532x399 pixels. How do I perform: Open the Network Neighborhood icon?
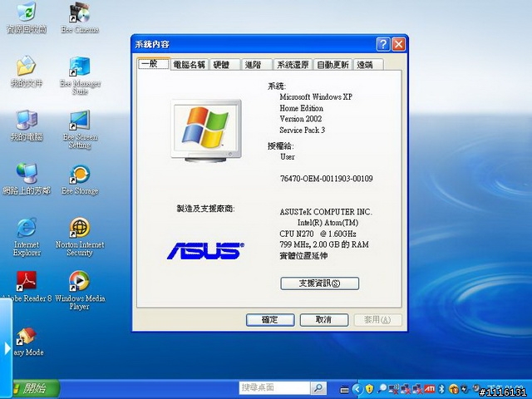point(27,179)
